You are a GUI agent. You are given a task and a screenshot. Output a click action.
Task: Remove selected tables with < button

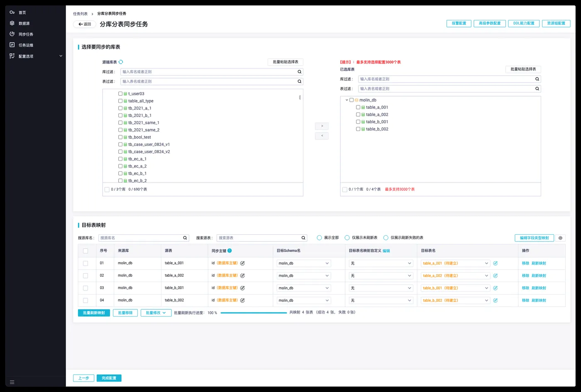point(322,136)
